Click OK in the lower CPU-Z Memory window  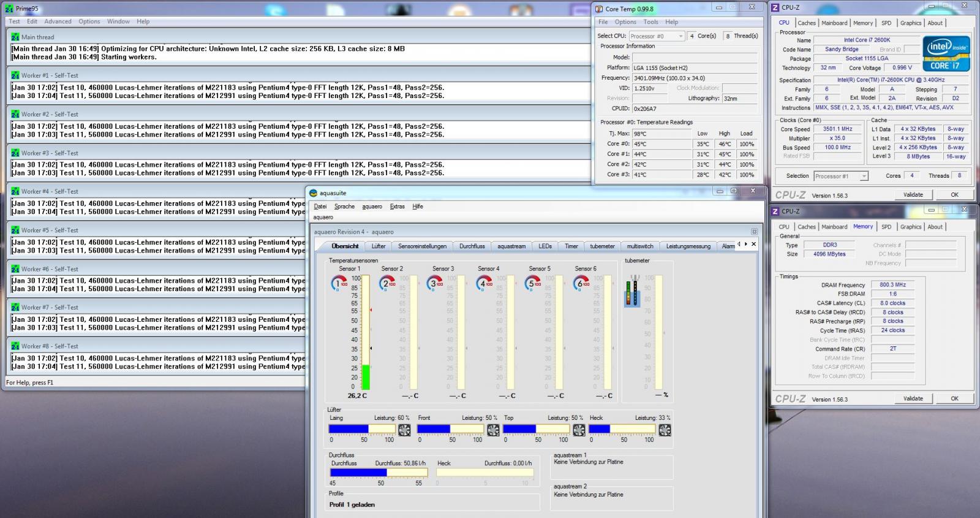pyautogui.click(x=954, y=398)
